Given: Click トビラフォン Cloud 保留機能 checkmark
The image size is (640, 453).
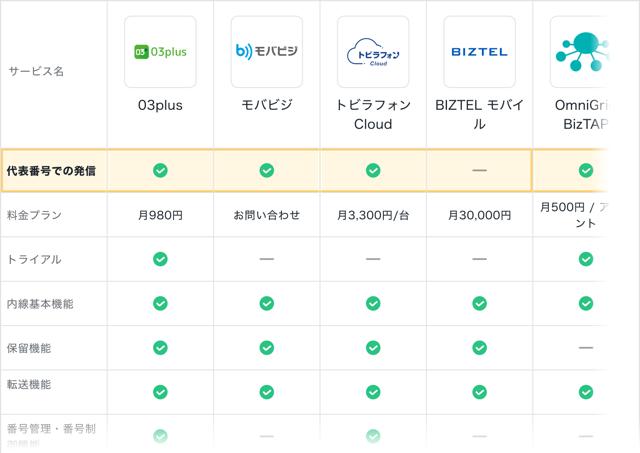Looking at the screenshot, I should coord(373,347).
